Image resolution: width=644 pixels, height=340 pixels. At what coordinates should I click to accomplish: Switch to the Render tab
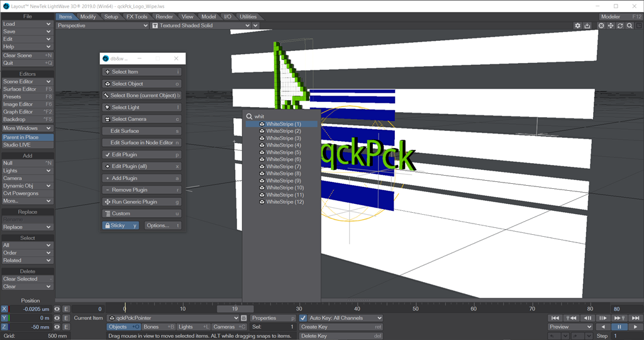coord(164,16)
